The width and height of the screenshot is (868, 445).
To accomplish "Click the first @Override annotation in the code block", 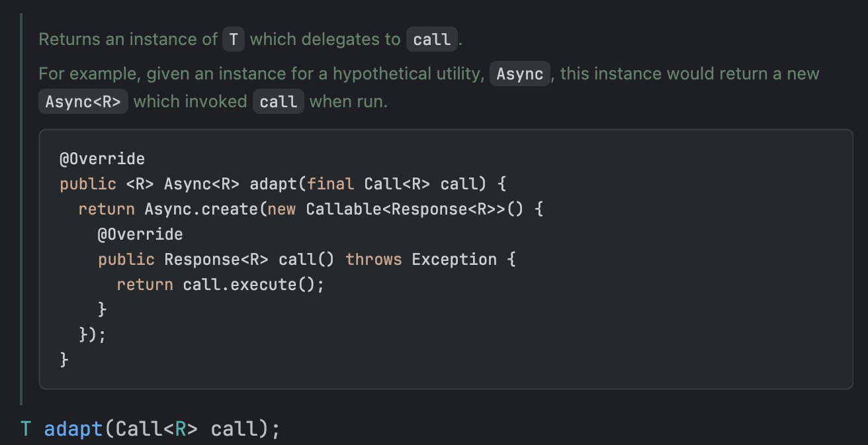I will [102, 159].
